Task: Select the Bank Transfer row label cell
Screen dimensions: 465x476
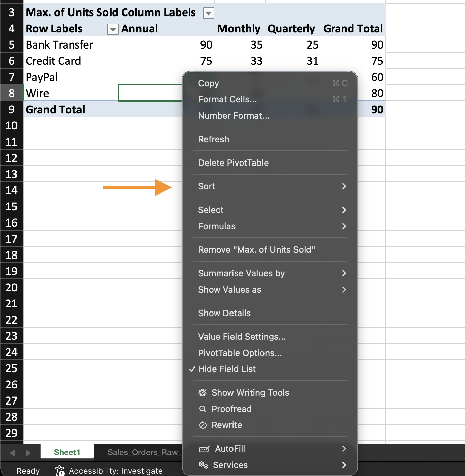Action: (x=60, y=45)
